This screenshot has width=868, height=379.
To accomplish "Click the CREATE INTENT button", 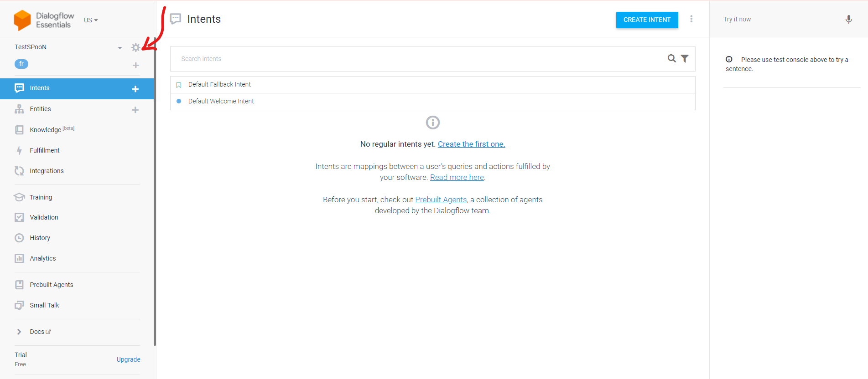I will tap(647, 20).
